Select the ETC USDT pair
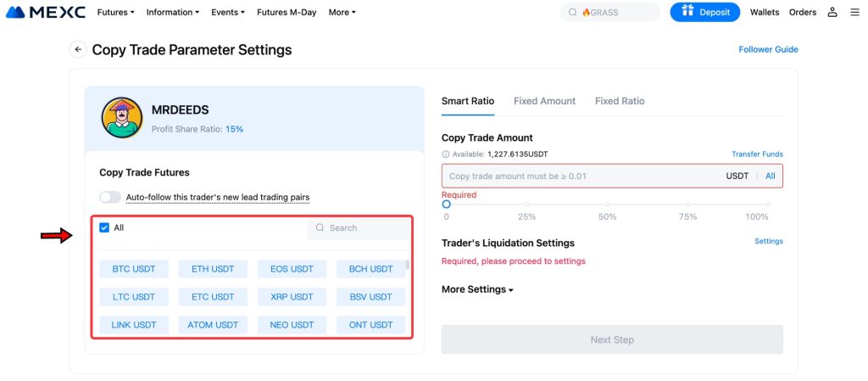 coord(213,297)
